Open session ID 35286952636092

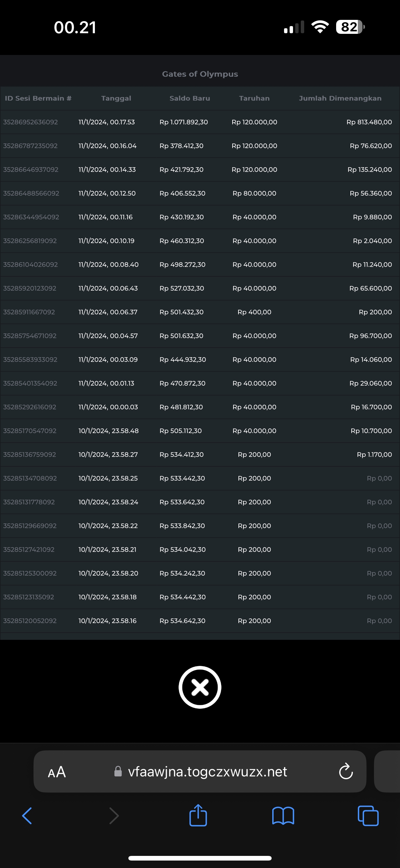point(31,122)
